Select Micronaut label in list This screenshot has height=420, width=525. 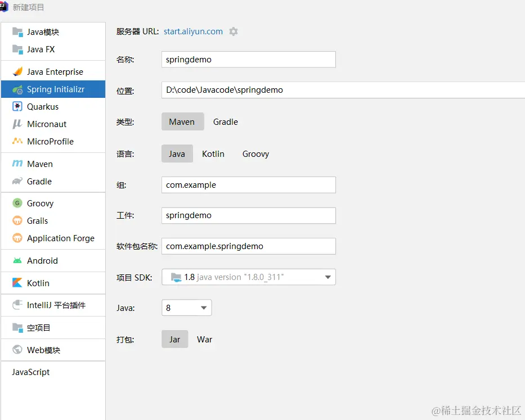pos(47,124)
